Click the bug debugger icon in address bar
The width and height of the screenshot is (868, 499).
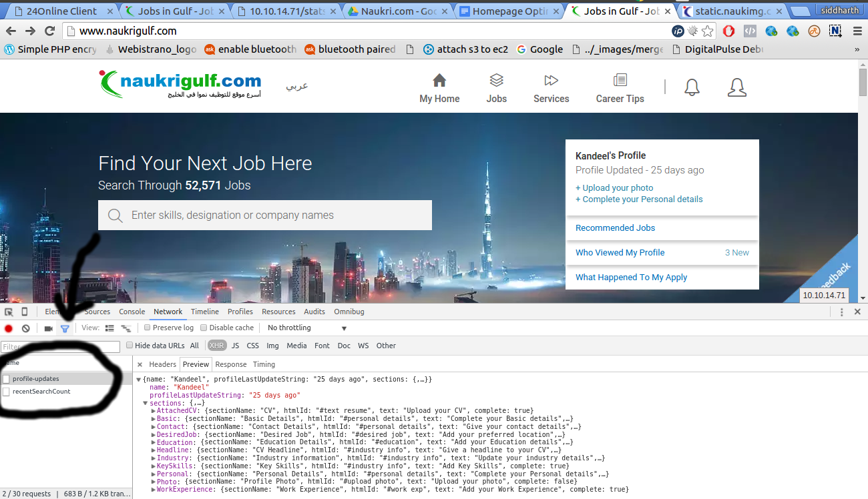[x=693, y=31]
